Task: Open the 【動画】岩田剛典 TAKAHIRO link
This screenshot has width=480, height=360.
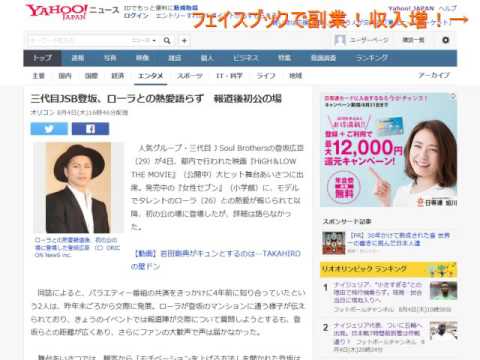Action: pyautogui.click(x=216, y=260)
